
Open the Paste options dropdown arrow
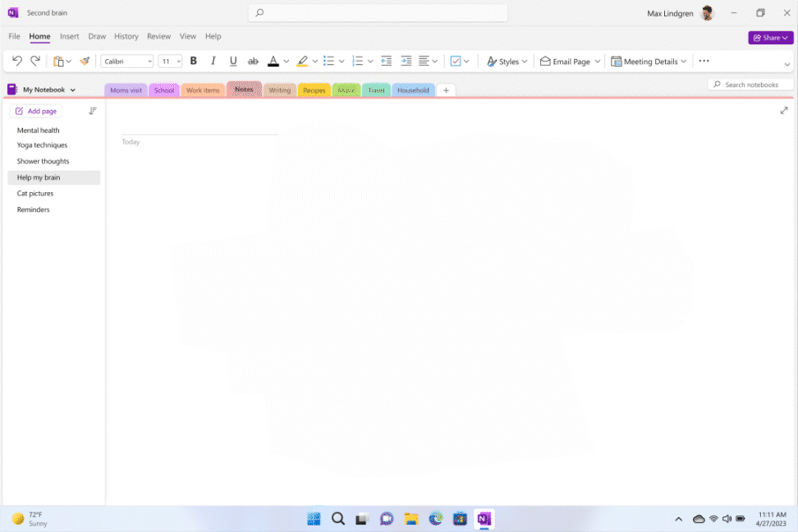click(x=69, y=62)
